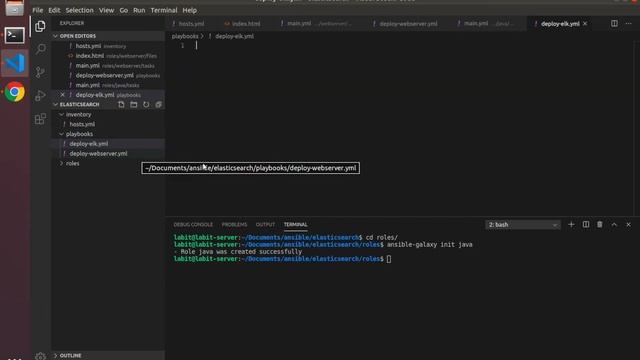
Task: Split the terminal panel
Action: click(x=586, y=224)
